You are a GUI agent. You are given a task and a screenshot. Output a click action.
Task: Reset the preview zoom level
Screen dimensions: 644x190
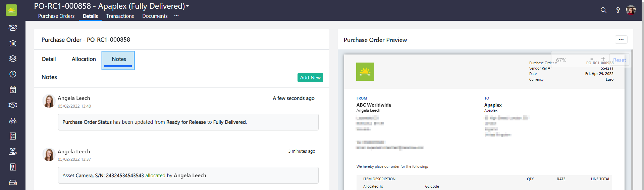coord(619,60)
